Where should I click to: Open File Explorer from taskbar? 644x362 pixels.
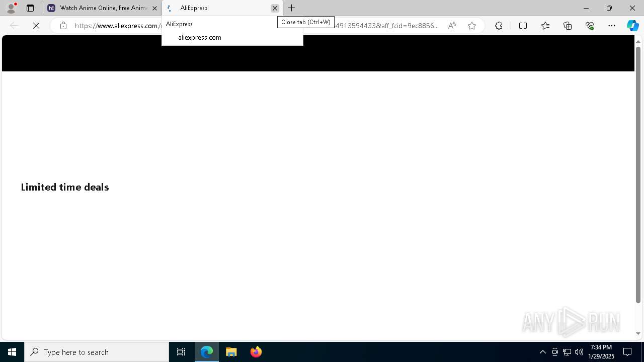coord(231,352)
